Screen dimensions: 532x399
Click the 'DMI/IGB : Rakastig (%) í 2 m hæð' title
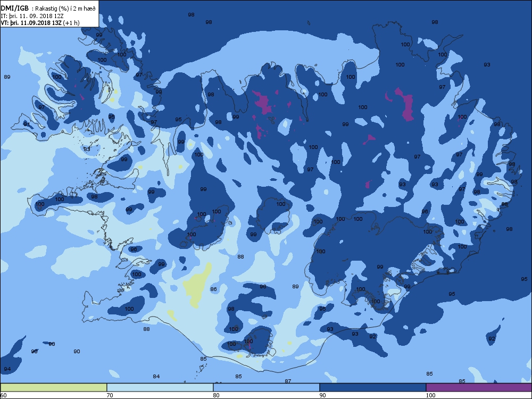pyautogui.click(x=48, y=9)
